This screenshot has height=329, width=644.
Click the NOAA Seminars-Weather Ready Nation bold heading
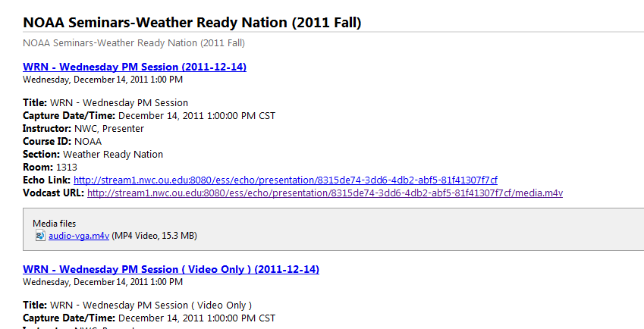[x=192, y=23]
